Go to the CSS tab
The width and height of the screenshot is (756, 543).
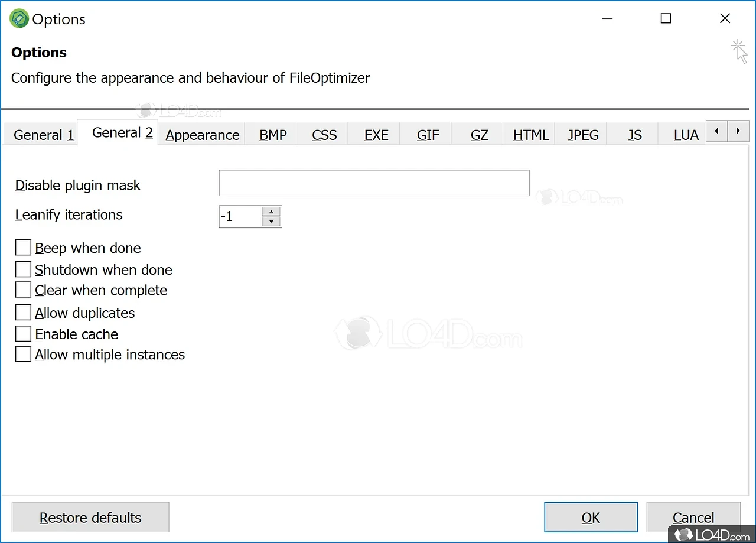324,135
